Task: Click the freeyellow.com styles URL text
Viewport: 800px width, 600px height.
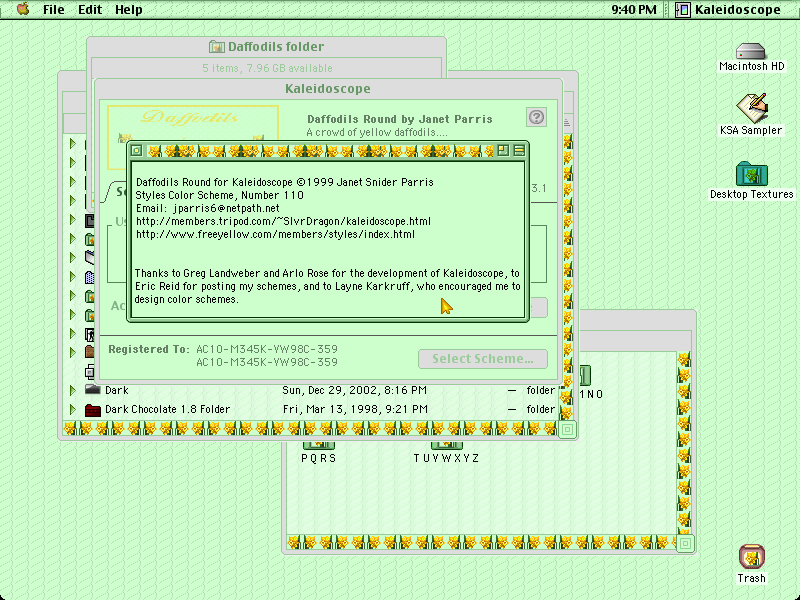Action: click(x=275, y=234)
